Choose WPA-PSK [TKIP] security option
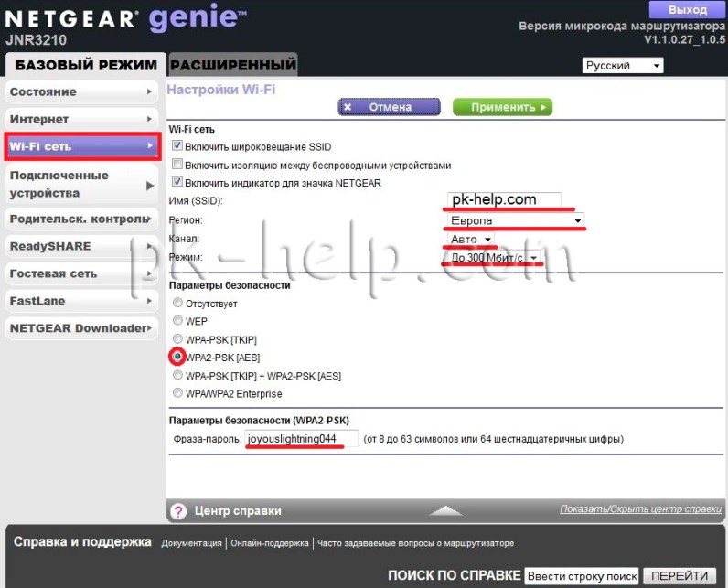 [177, 338]
